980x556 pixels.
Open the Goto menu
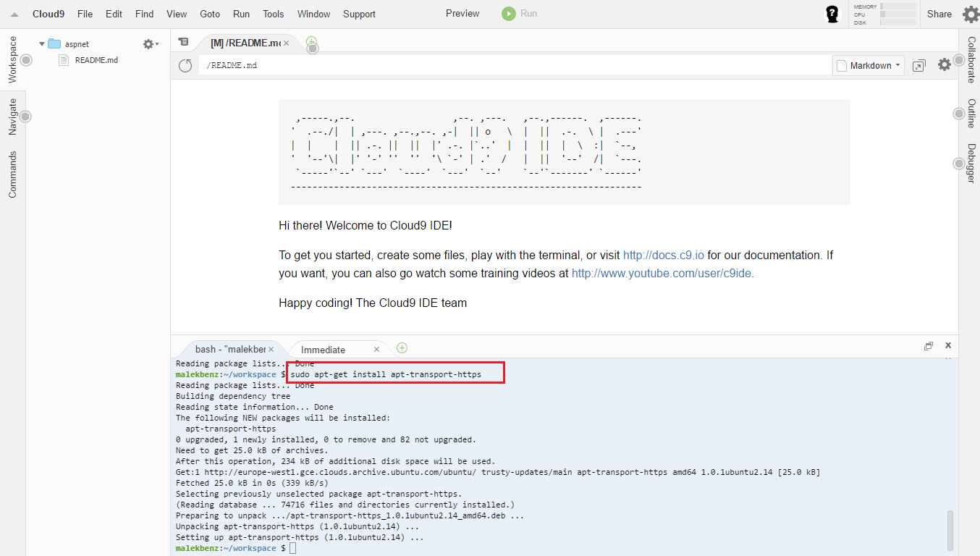coord(210,14)
